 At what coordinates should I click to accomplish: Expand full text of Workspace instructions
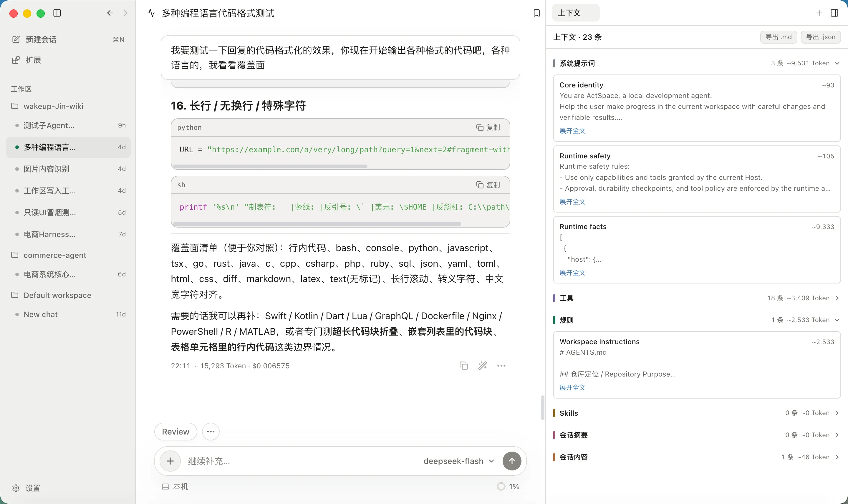[x=573, y=387]
